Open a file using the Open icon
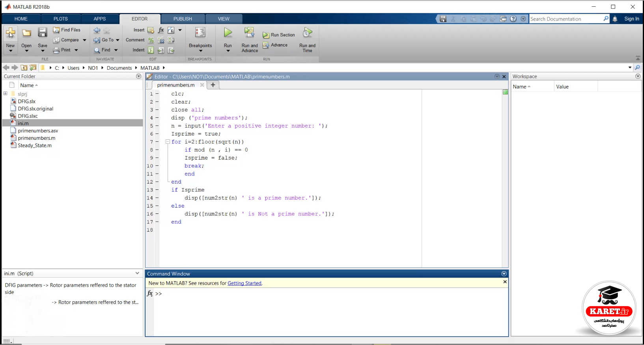 (x=26, y=33)
